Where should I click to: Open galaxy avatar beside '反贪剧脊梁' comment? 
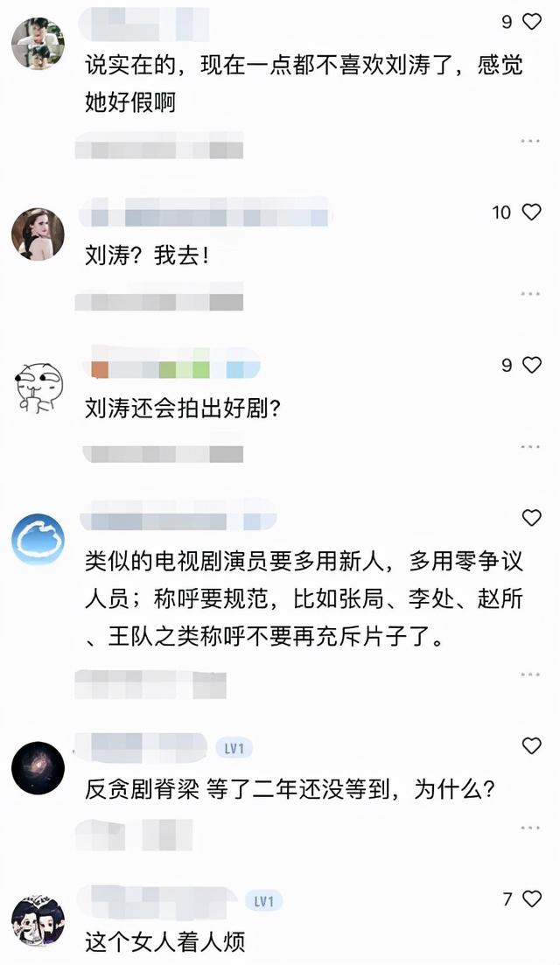pos(38,767)
